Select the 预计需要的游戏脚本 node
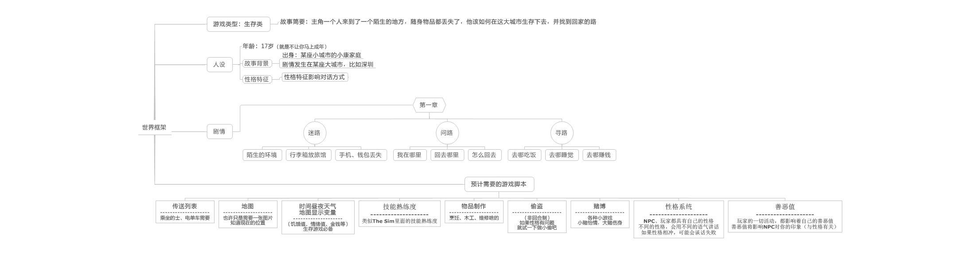The height and width of the screenshot is (255, 980). pos(499,184)
